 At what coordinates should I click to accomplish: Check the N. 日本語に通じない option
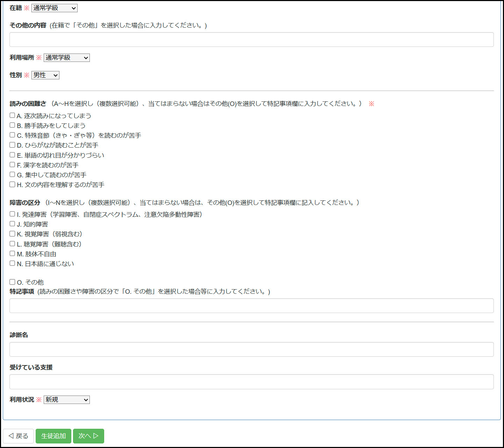[12, 263]
